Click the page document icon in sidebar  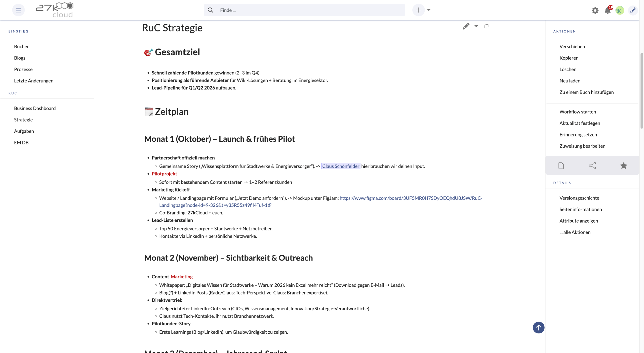pos(561,166)
